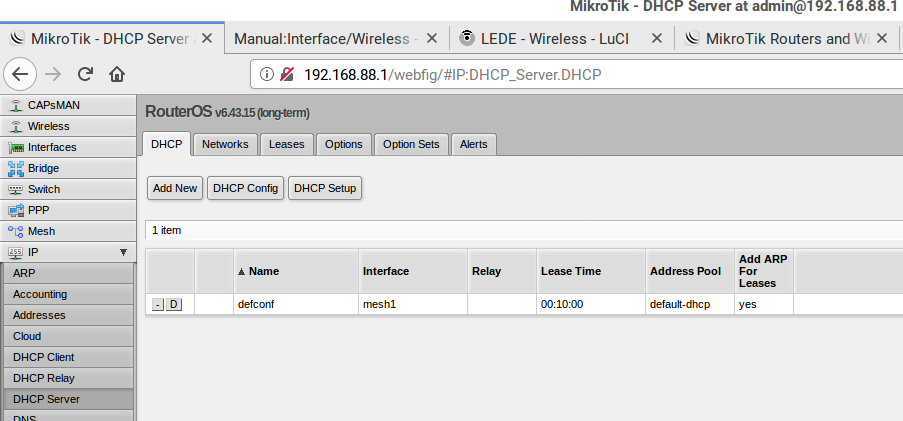
Task: Open Accounting submenu under IP
Action: coord(68,294)
